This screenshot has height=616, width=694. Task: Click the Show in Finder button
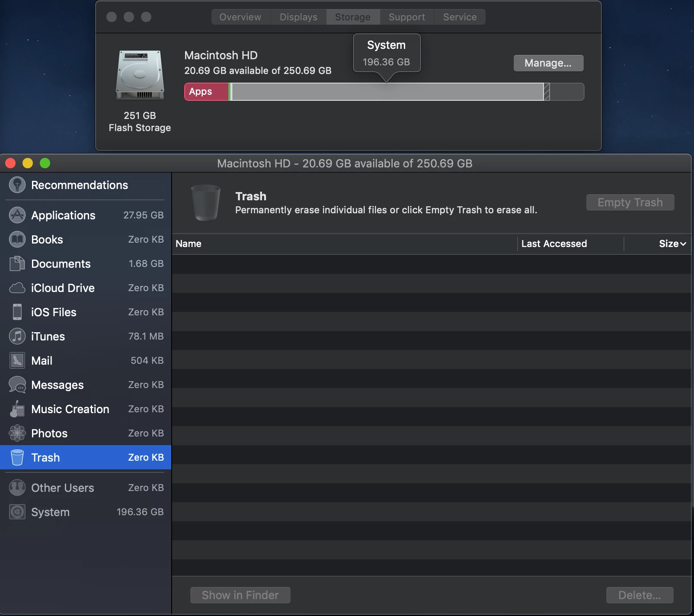click(x=240, y=595)
